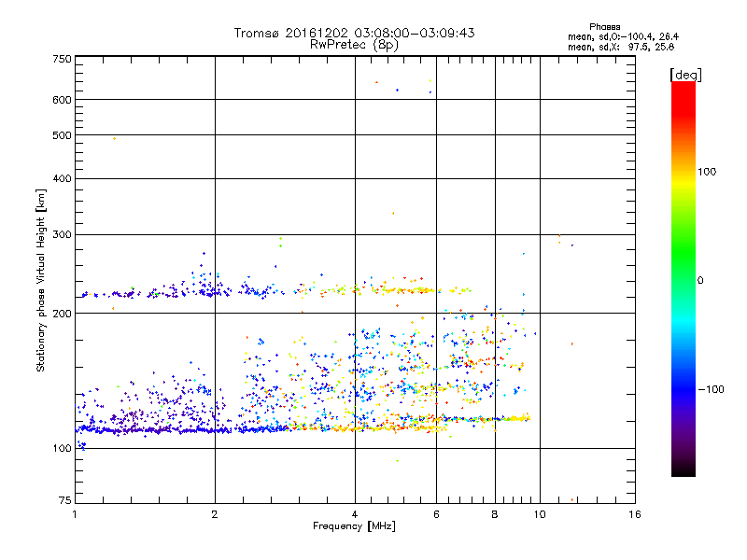The width and height of the screenshot is (747, 560).
Task: Click the y-axis tick label '750'
Action: (x=63, y=59)
